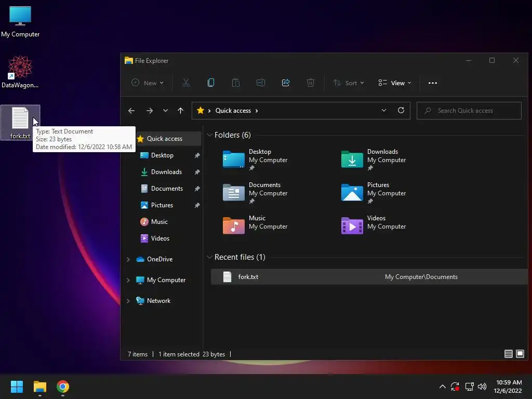The width and height of the screenshot is (532, 399).
Task: Select the Desktop folder in Folders list
Action: tap(255, 159)
